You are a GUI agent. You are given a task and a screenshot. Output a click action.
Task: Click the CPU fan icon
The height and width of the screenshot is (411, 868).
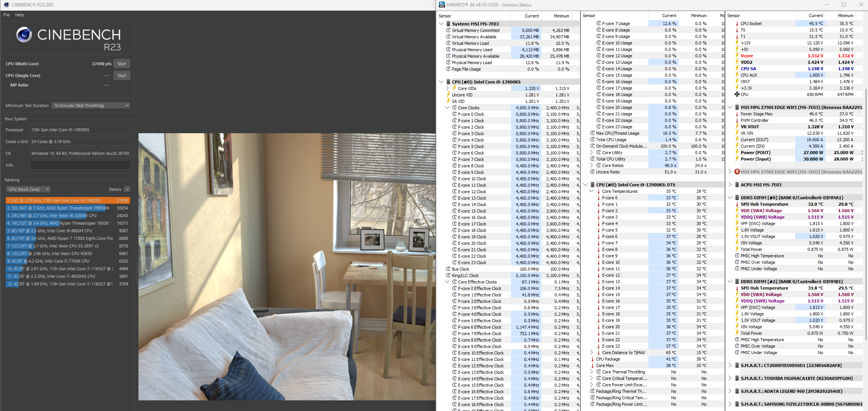[x=737, y=94]
